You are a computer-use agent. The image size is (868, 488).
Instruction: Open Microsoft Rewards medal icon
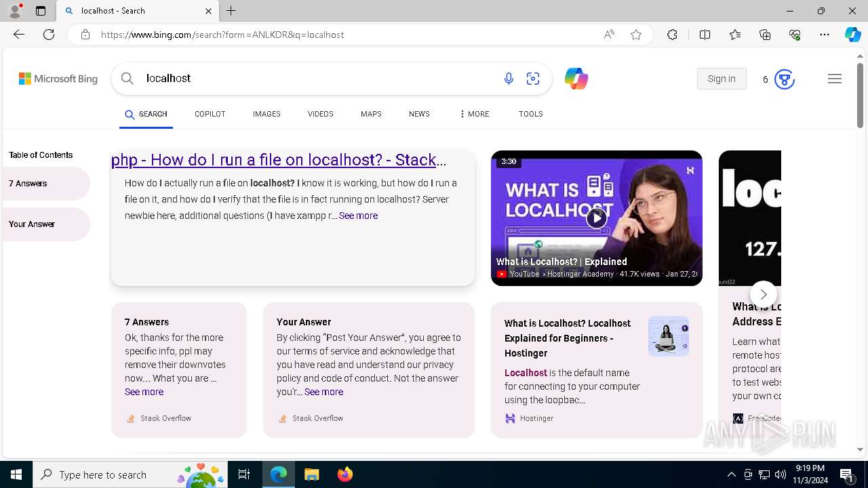[784, 79]
